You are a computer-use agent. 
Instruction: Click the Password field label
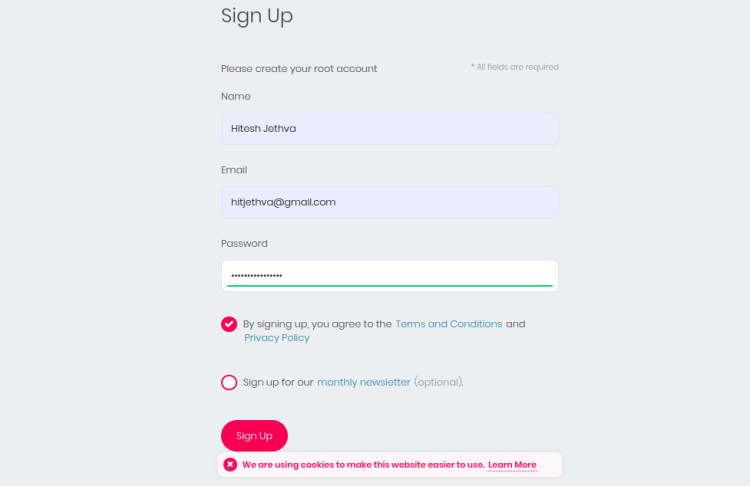point(244,244)
